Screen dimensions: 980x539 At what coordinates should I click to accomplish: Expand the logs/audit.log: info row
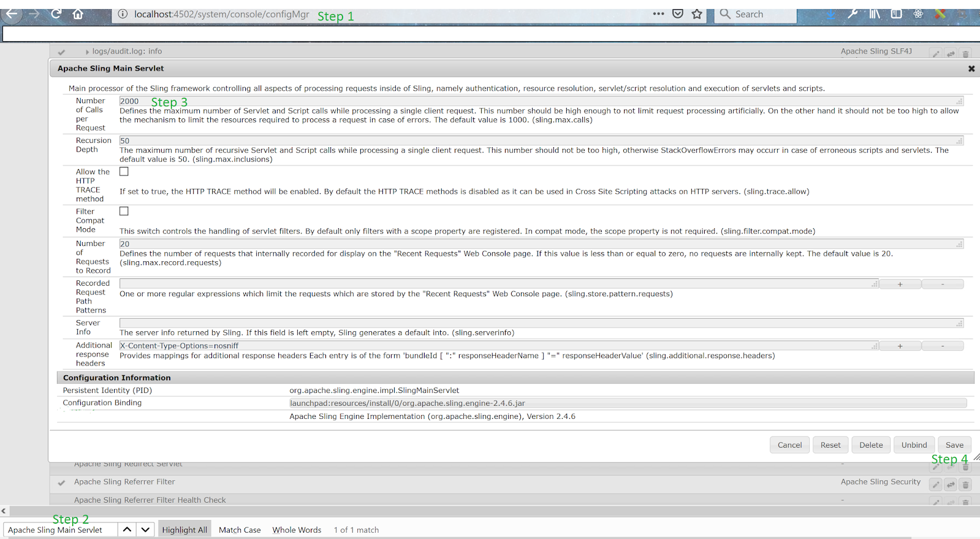(87, 52)
